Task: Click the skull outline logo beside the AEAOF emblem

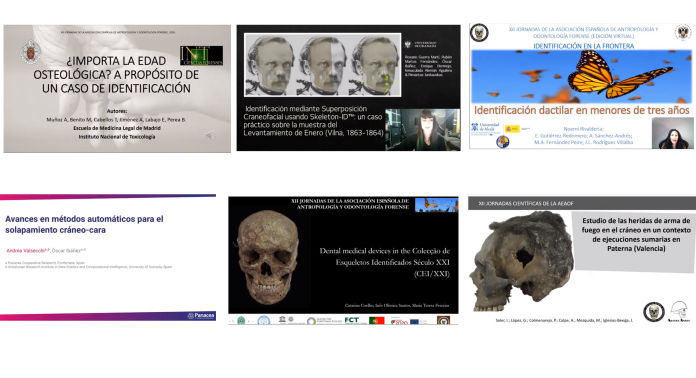Action: point(679,311)
